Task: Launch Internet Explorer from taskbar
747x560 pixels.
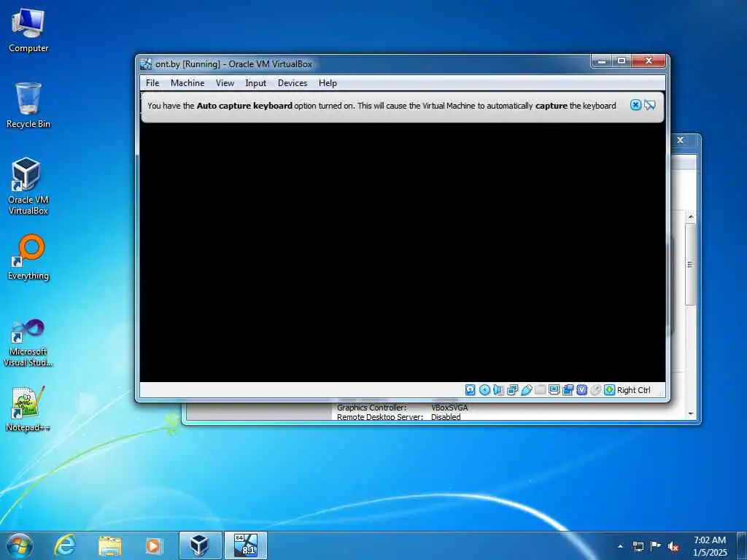Action: [x=64, y=545]
